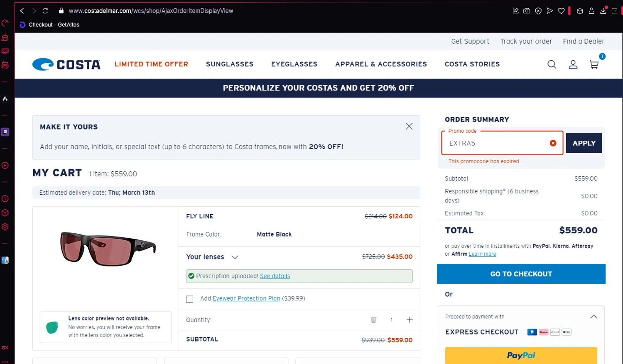Open the GX Corner icon in sidebar
The width and height of the screenshot is (623, 364).
click(x=5, y=347)
